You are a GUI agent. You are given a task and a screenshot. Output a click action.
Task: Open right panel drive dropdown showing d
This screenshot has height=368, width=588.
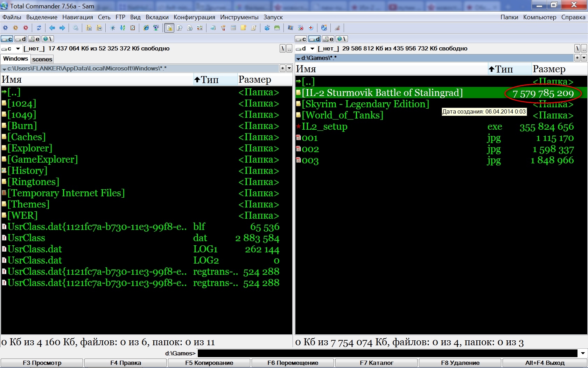pyautogui.click(x=306, y=49)
